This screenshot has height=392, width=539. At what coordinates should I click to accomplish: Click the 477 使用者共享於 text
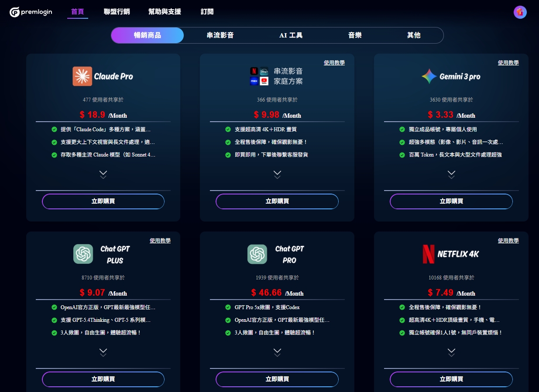coord(103,100)
